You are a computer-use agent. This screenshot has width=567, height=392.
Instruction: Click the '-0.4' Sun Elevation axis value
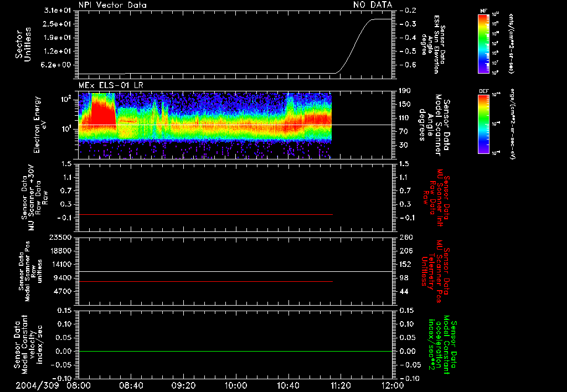(x=408, y=38)
